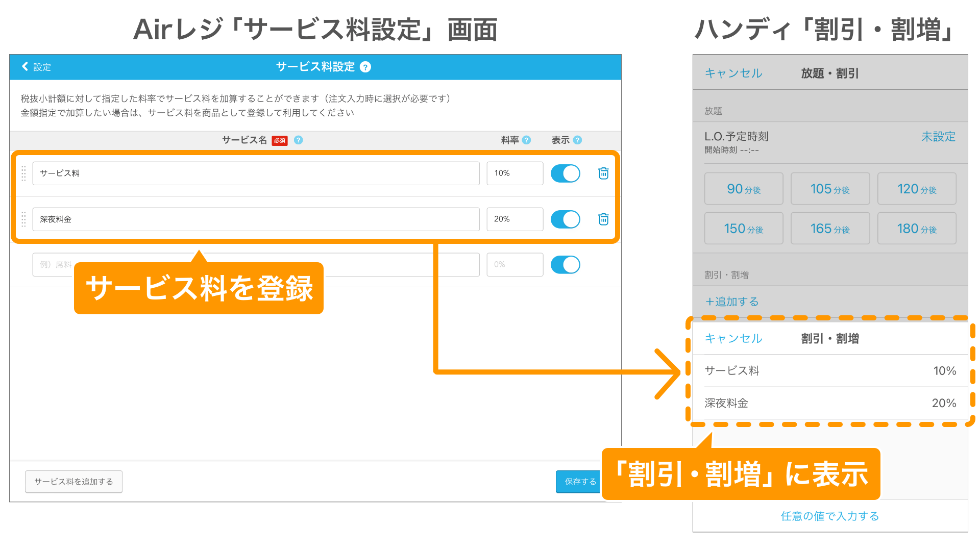This screenshot has height=551, width=980.
Task: Edit the 10% rate field
Action: (514, 173)
